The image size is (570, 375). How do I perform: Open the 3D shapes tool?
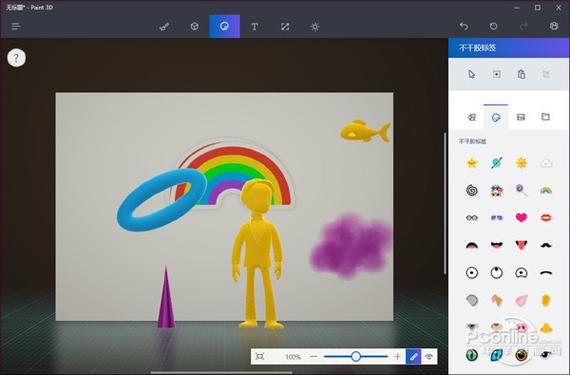194,27
